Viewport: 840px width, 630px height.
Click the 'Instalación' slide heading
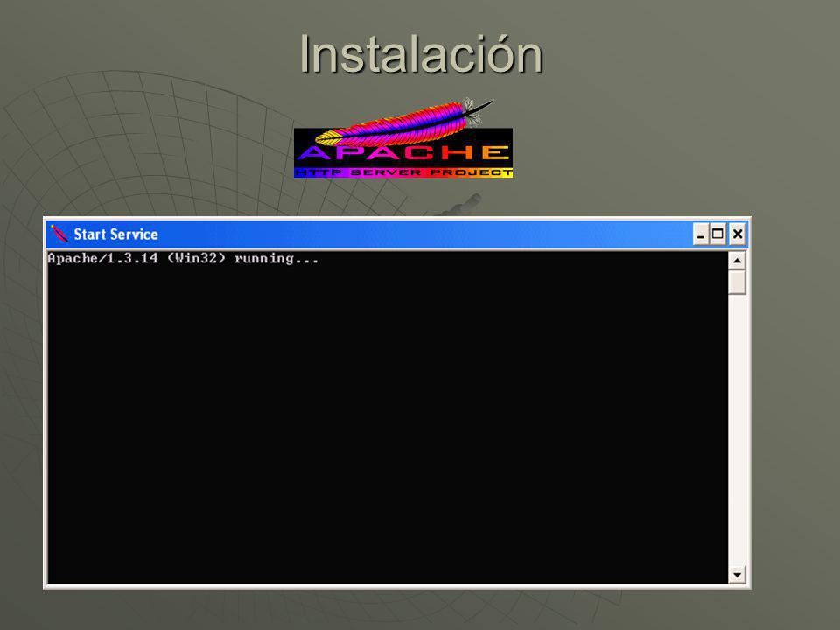coord(421,54)
